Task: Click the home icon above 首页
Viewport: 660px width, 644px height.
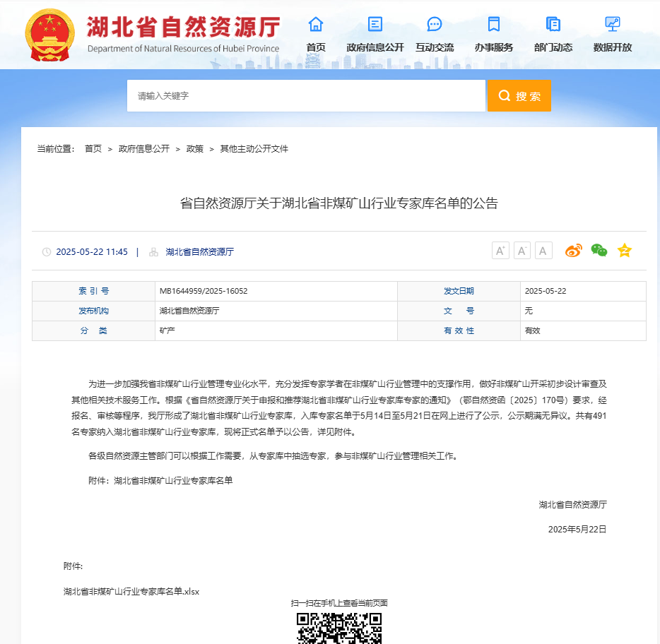Action: (x=316, y=24)
